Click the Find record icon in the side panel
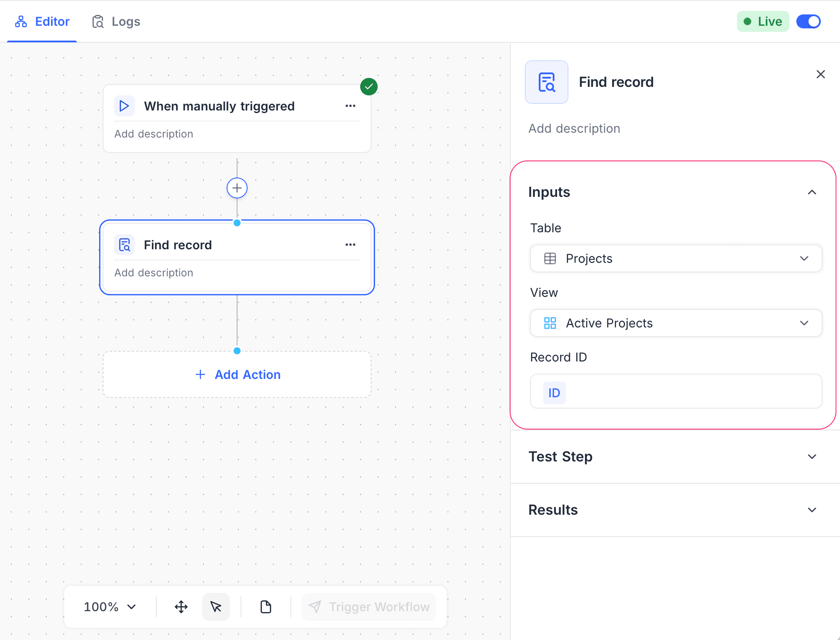The height and width of the screenshot is (640, 840). 547,82
